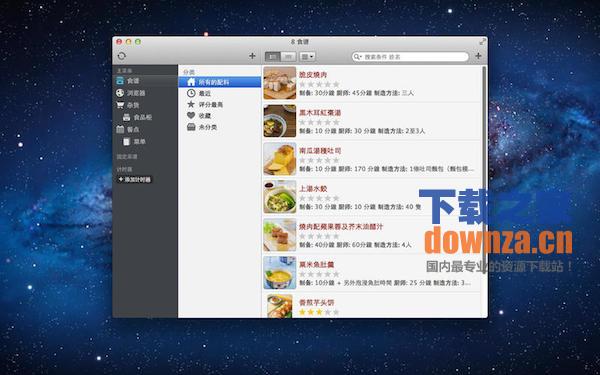The width and height of the screenshot is (600, 375).
Task: Open the 黑木耳紅棗湯 recipe title
Action: tap(320, 113)
